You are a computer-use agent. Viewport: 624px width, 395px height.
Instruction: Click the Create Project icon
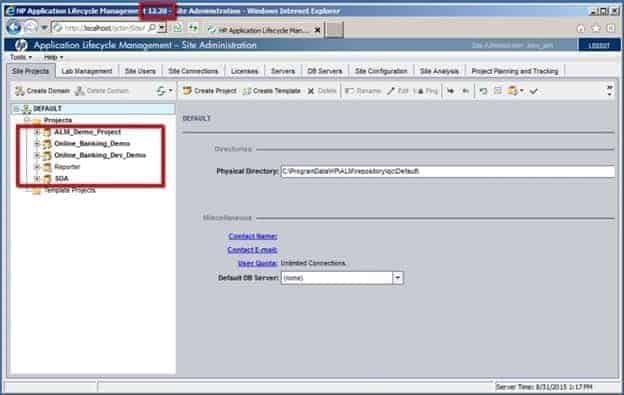tap(187, 91)
